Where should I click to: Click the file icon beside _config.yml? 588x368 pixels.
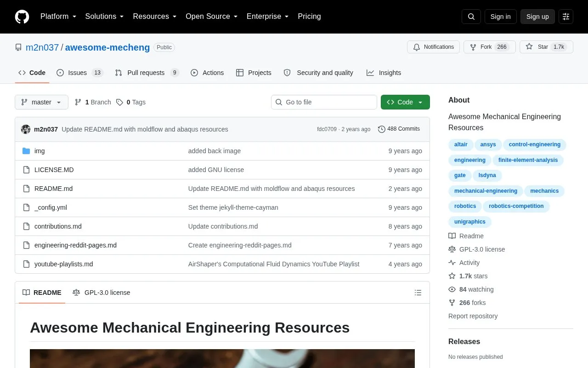click(26, 207)
